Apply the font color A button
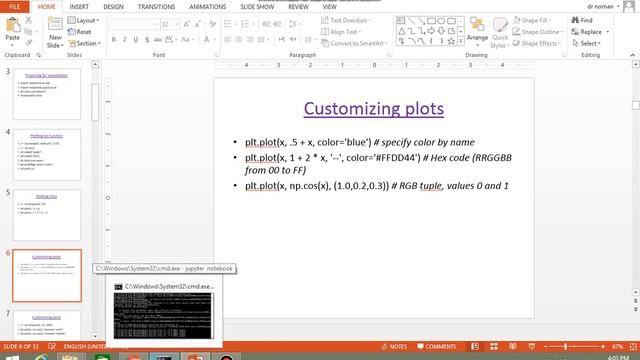Screen dimensions: 640x360 (207, 39)
